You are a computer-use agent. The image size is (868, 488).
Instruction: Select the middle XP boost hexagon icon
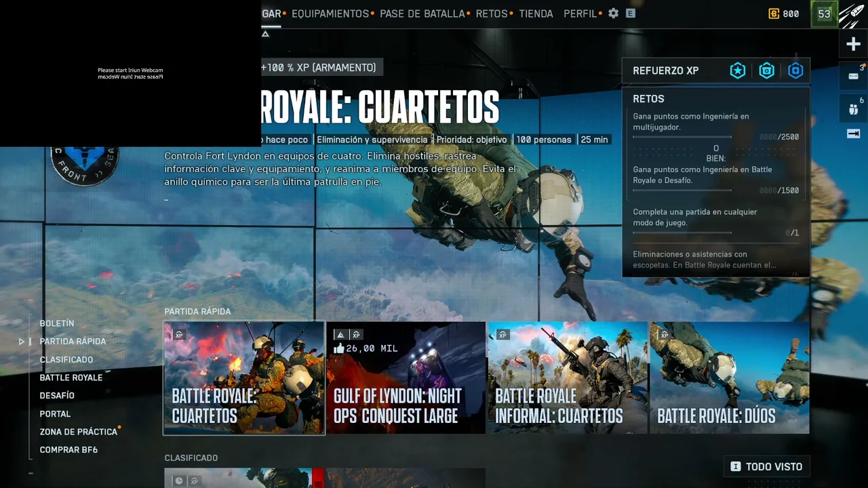tap(767, 70)
